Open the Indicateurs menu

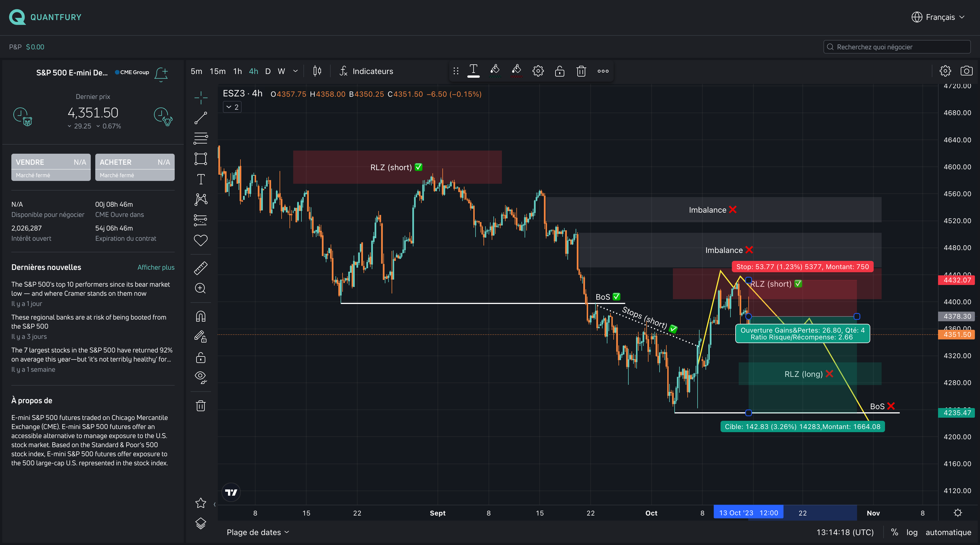point(366,71)
